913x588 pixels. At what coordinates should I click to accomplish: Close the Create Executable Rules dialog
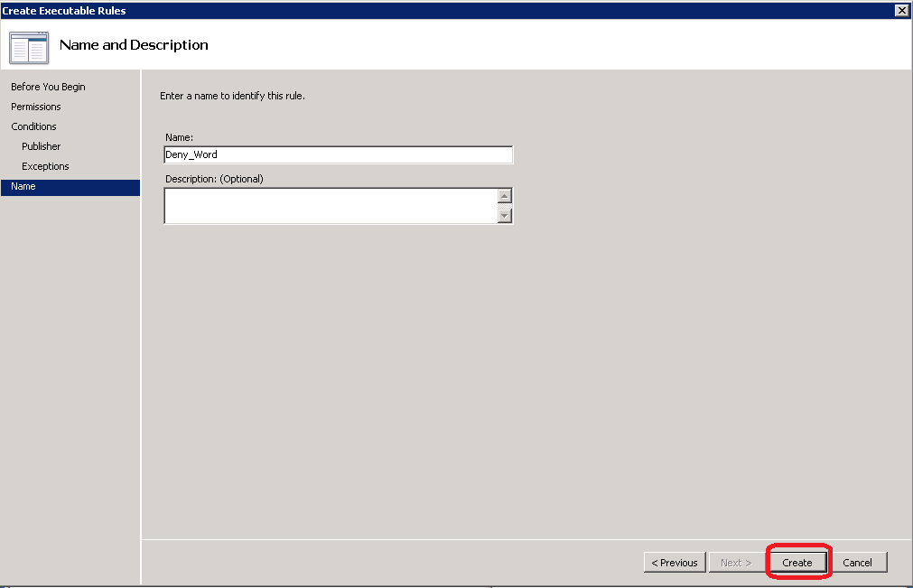900,10
